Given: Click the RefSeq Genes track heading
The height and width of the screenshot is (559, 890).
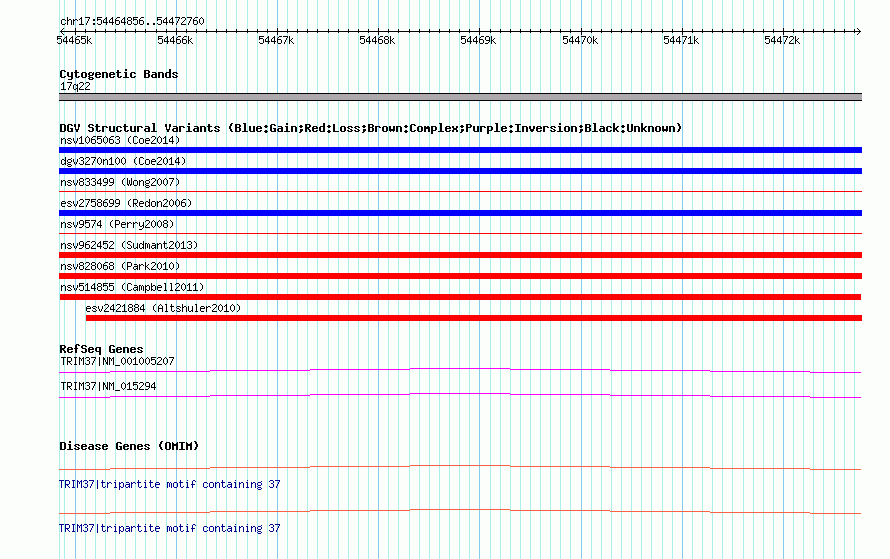Looking at the screenshot, I should click(x=101, y=349).
